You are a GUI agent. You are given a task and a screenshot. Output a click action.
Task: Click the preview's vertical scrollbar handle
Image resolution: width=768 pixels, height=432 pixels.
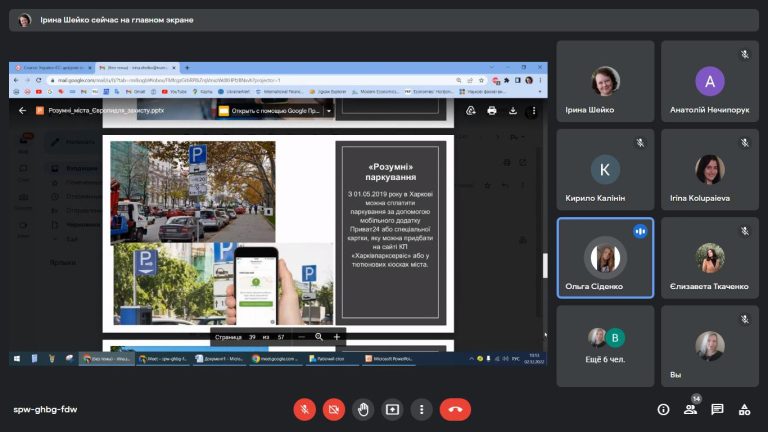[x=545, y=265]
